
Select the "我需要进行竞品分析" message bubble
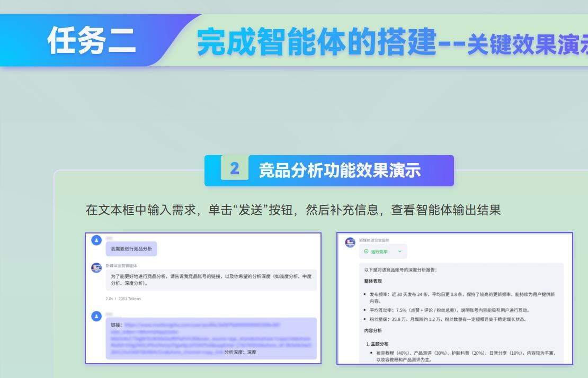(131, 249)
